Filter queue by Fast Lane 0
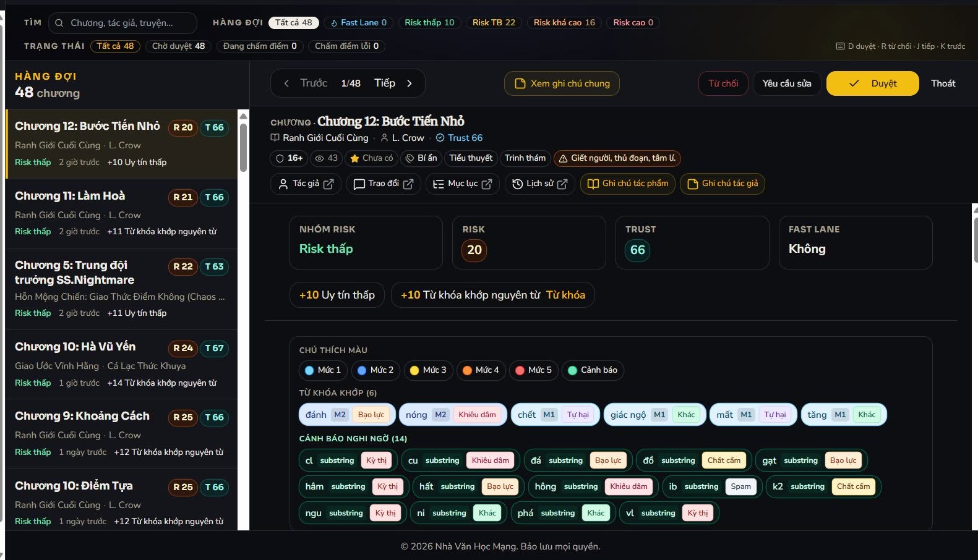 pos(359,23)
